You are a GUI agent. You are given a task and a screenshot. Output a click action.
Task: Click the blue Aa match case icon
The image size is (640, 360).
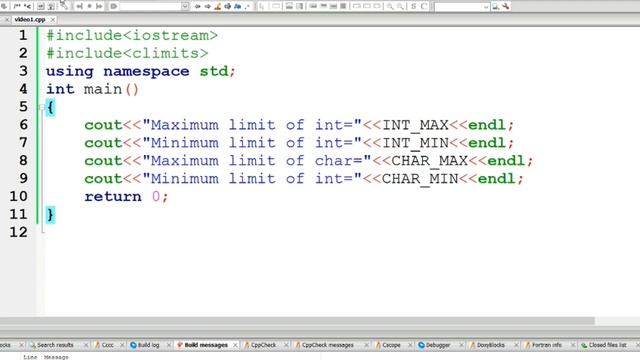point(238,6)
